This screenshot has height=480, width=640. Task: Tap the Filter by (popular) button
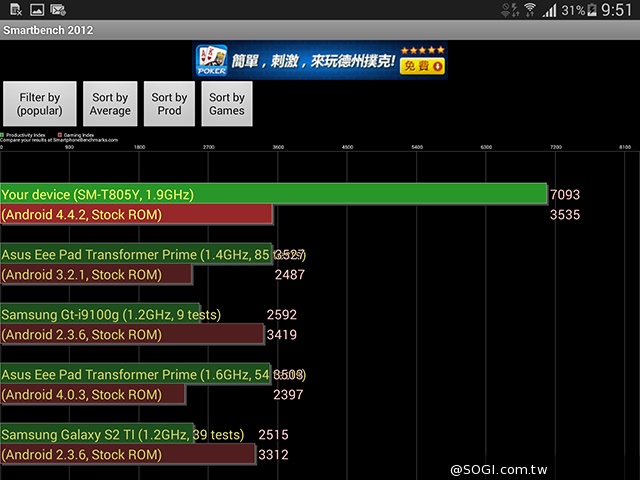point(40,104)
